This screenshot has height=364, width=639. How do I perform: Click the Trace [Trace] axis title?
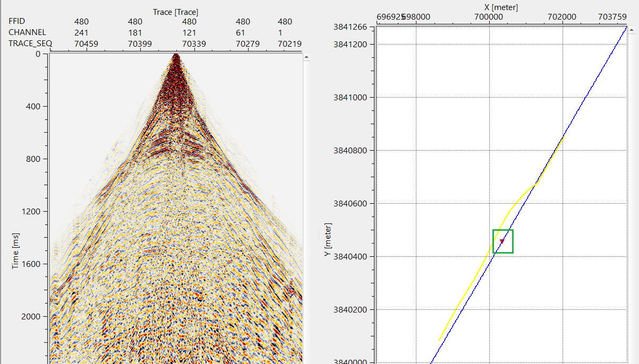tap(176, 12)
